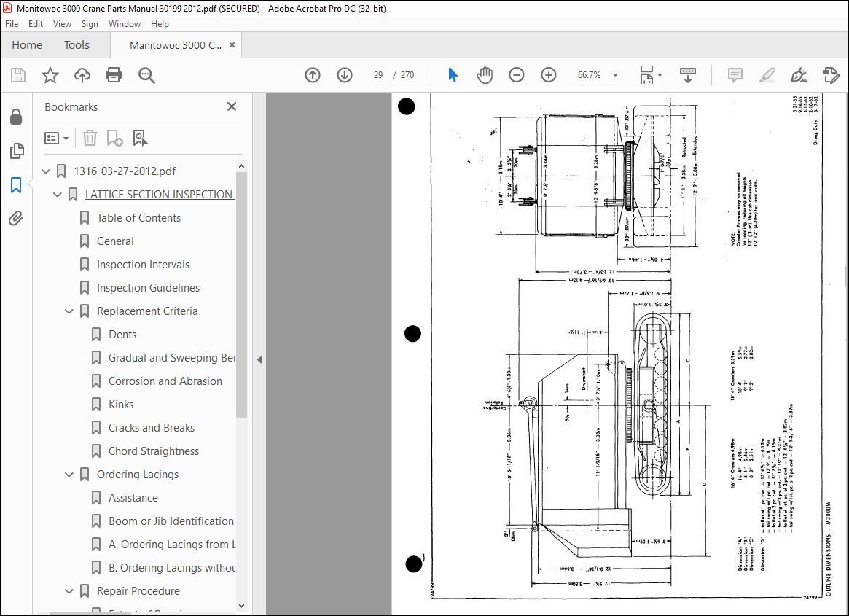Image resolution: width=849 pixels, height=616 pixels.
Task: Go to the previous page arrow
Action: click(313, 75)
